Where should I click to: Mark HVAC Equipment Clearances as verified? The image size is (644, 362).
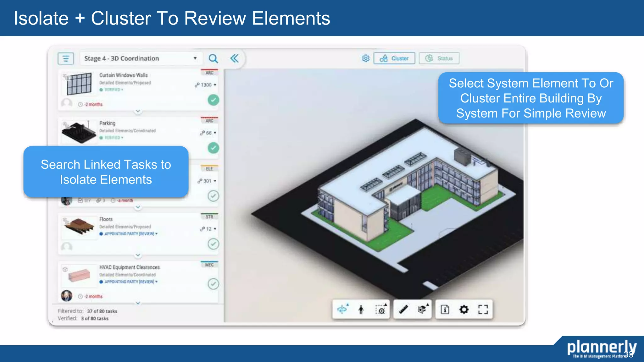[x=213, y=284]
